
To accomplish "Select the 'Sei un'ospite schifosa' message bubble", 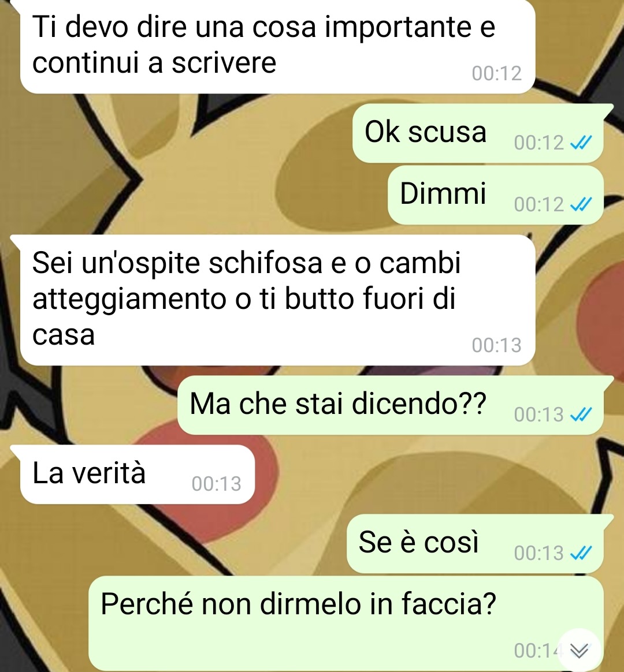I will point(277,300).
